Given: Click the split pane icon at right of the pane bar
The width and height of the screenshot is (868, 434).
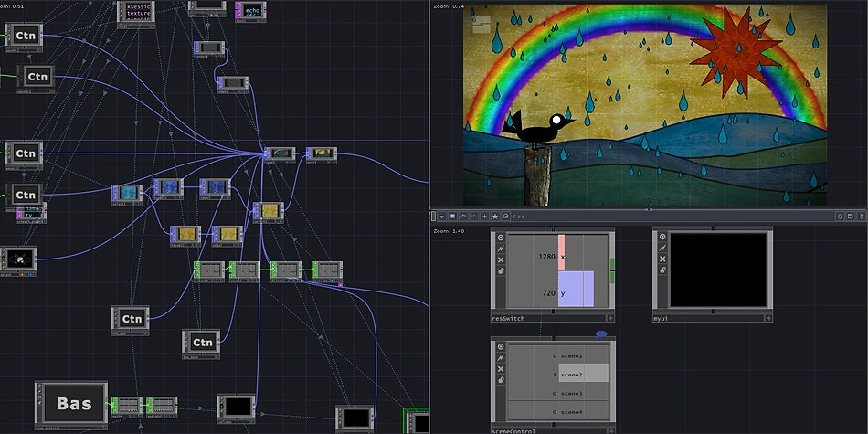Looking at the screenshot, I should (840, 217).
